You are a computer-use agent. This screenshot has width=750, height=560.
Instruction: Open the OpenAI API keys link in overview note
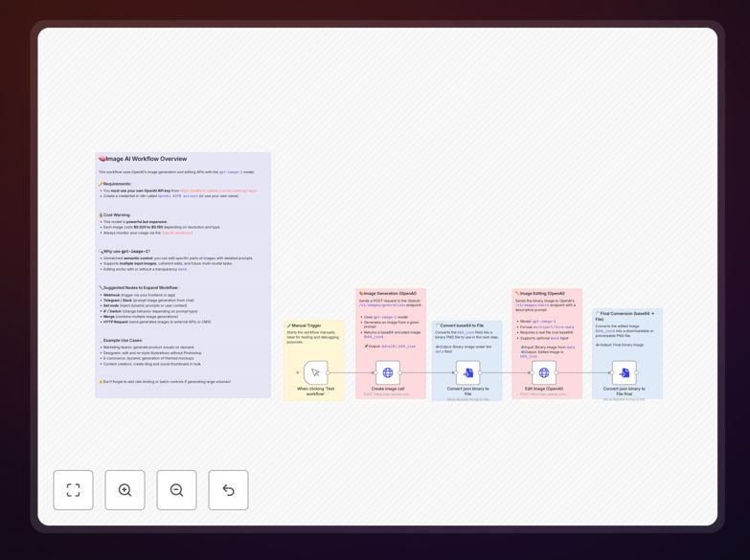coord(218,190)
